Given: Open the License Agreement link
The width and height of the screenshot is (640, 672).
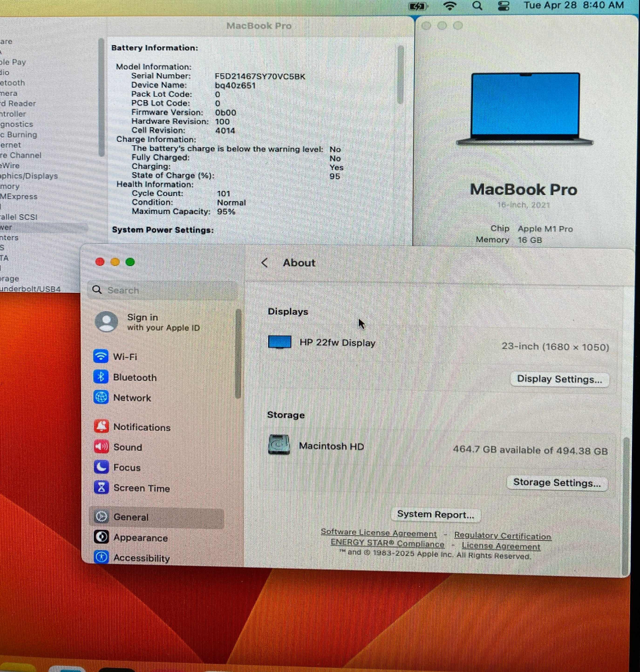Looking at the screenshot, I should click(501, 546).
